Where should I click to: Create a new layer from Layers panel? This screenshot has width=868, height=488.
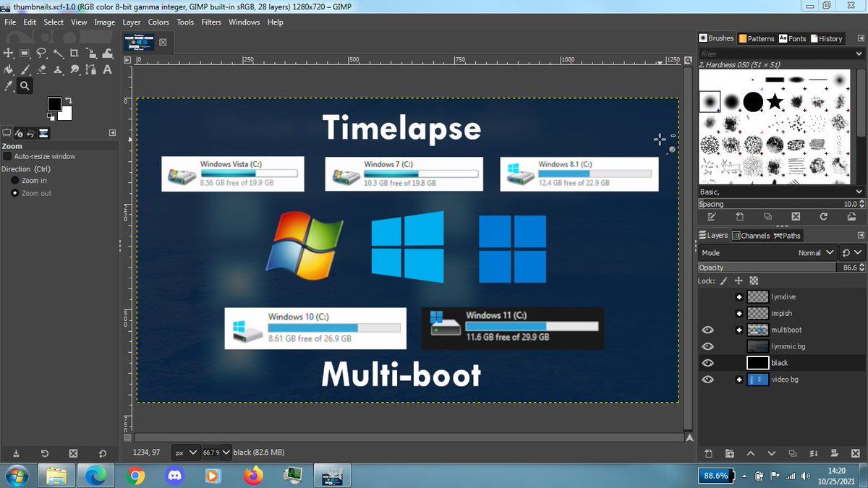[x=708, y=453]
